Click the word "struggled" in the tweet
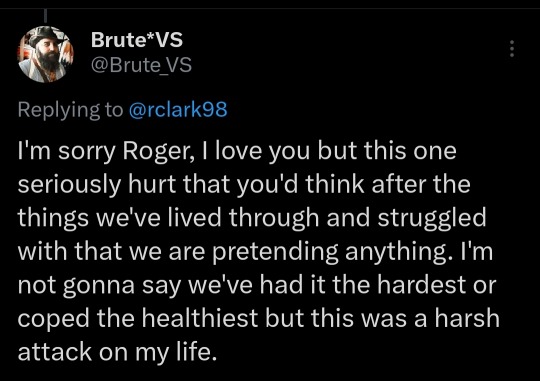The height and width of the screenshot is (381, 540). [x=432, y=219]
